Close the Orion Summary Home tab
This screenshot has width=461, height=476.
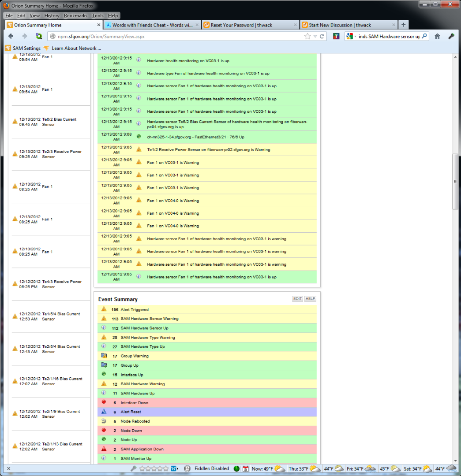(98, 25)
